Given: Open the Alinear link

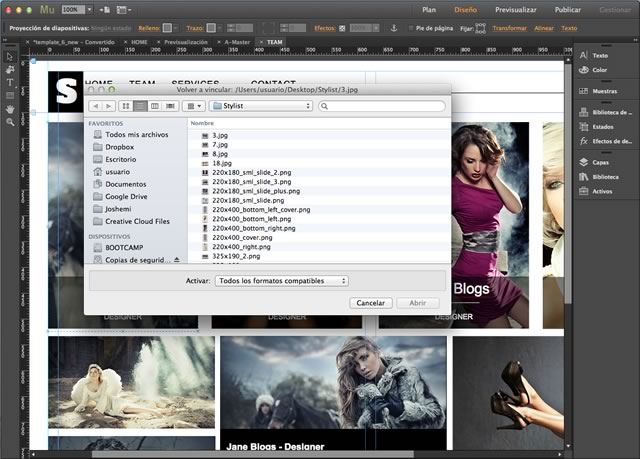Looking at the screenshot, I should point(544,28).
